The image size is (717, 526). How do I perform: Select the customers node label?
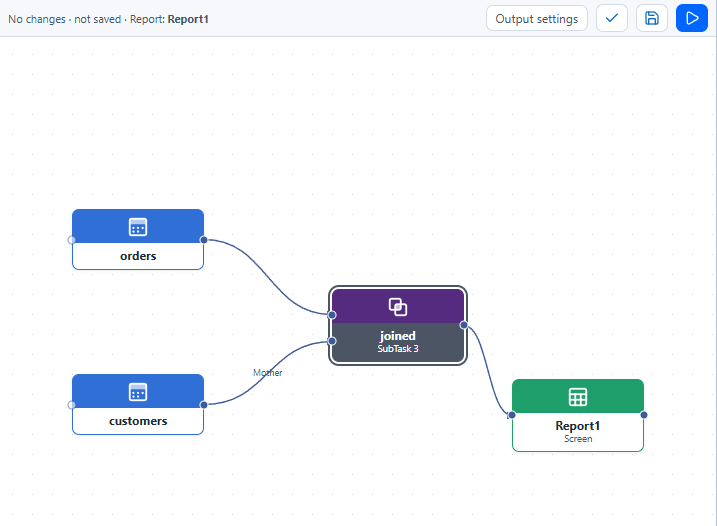[138, 421]
